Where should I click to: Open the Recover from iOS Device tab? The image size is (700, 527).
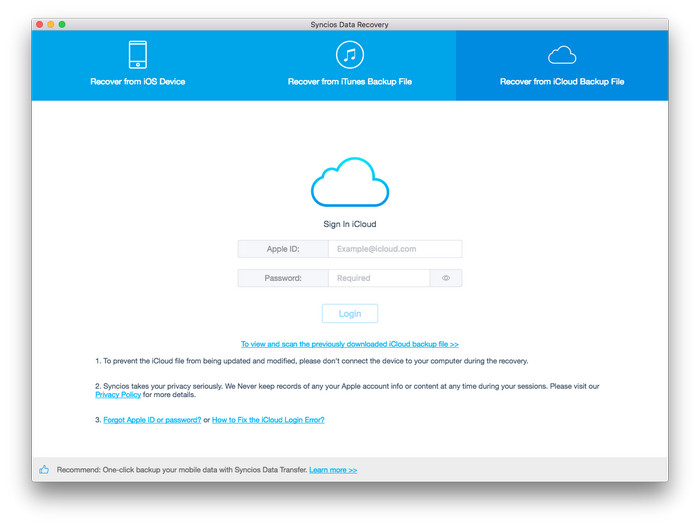tap(138, 65)
